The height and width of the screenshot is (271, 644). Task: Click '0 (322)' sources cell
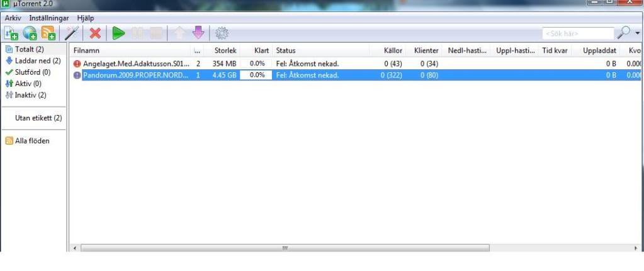(391, 75)
